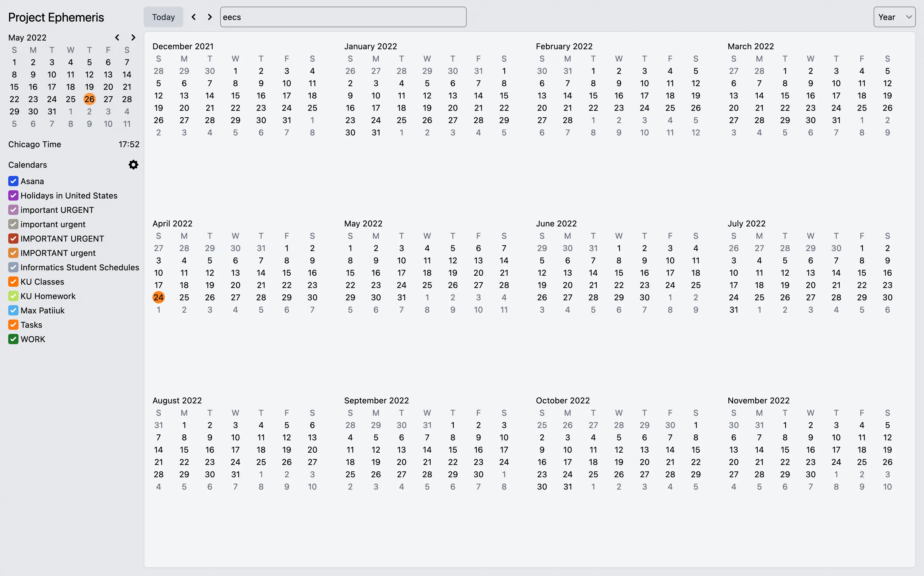Go to next year in toolbar
The image size is (924, 576).
coord(210,17)
